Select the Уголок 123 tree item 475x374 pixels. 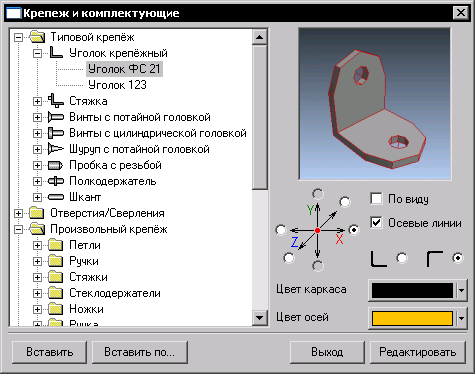(x=117, y=85)
